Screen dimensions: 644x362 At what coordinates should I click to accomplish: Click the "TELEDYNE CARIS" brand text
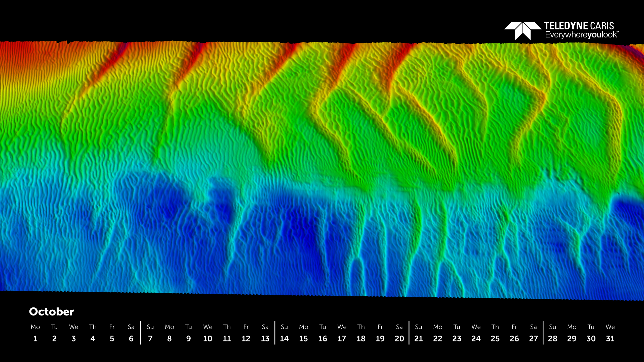pyautogui.click(x=579, y=26)
